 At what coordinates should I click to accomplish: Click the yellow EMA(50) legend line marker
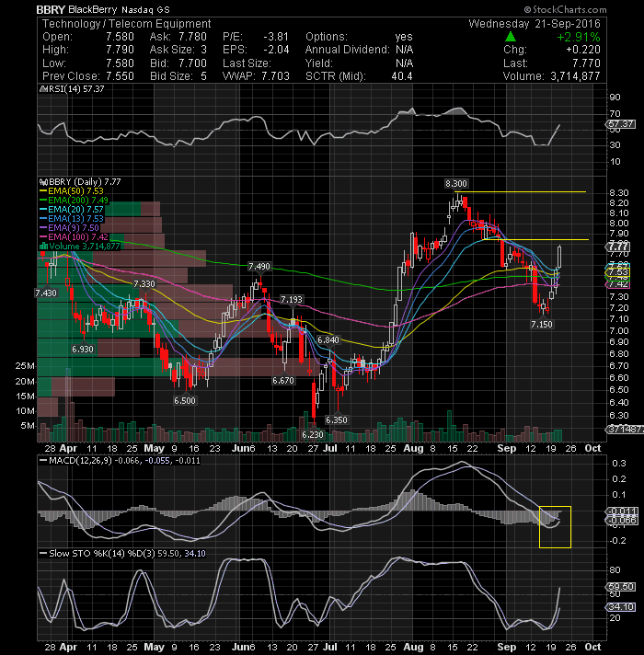pyautogui.click(x=43, y=191)
